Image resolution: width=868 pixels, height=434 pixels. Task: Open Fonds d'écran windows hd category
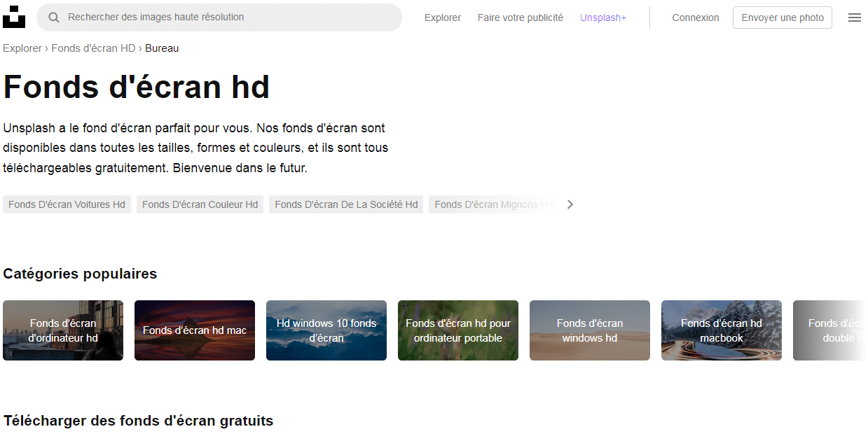[x=590, y=330]
